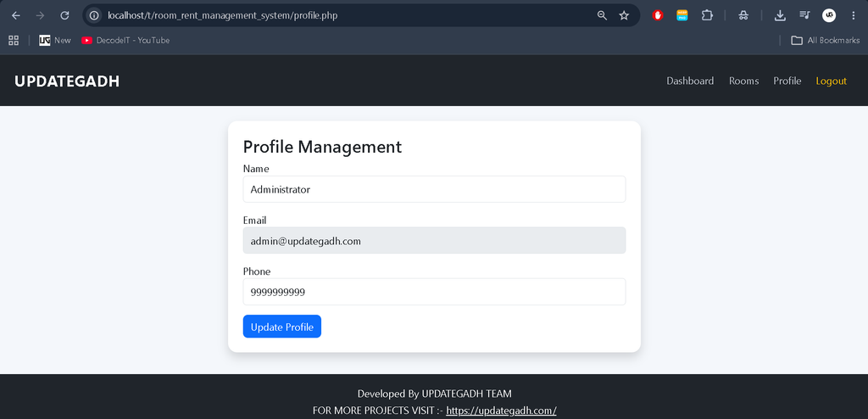Click the Phone field with 9999999999
The height and width of the screenshot is (419, 868).
[x=434, y=292]
